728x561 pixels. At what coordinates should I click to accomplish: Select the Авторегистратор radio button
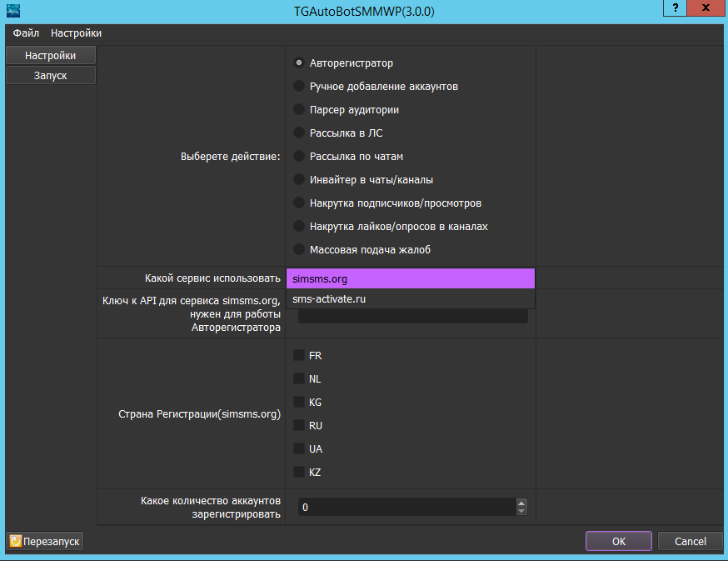(x=299, y=63)
